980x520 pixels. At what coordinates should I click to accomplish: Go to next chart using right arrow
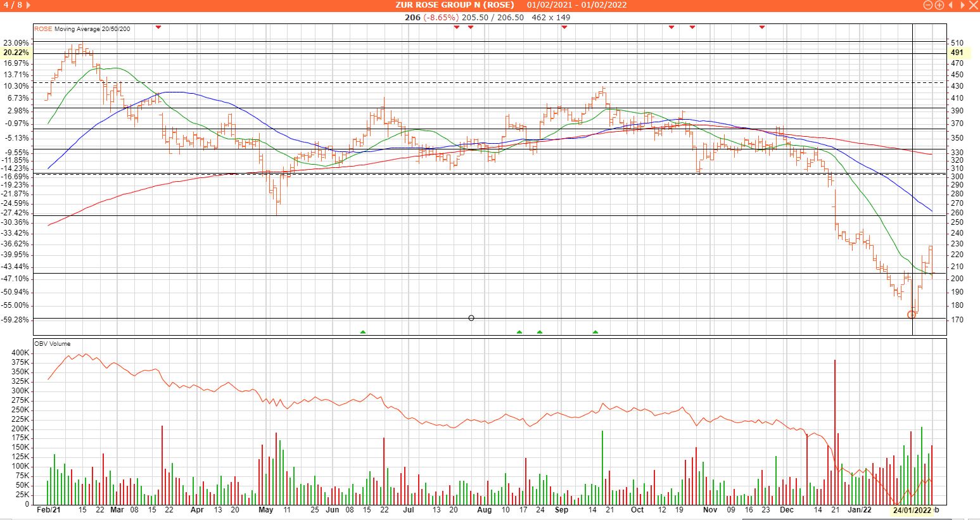click(x=961, y=5)
